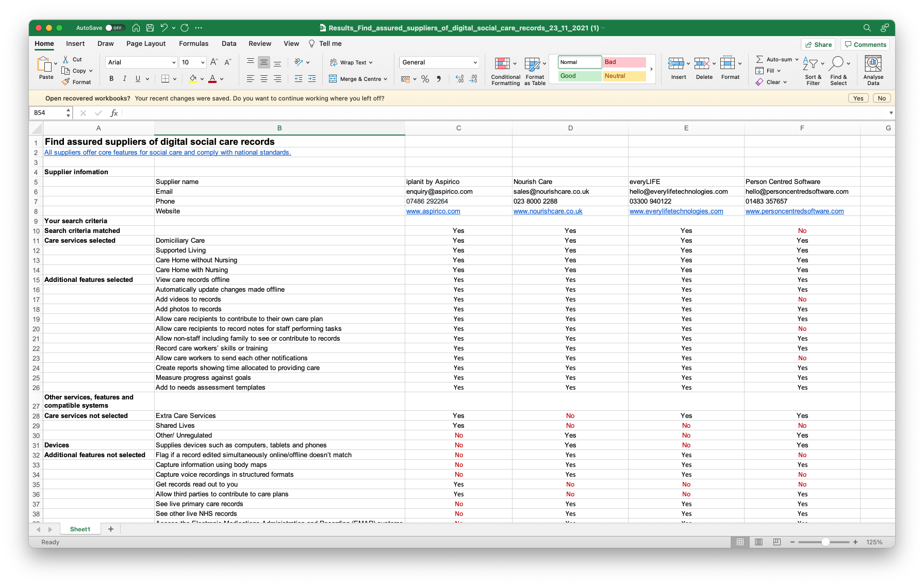Click the Conditional Formatting icon

(x=502, y=64)
